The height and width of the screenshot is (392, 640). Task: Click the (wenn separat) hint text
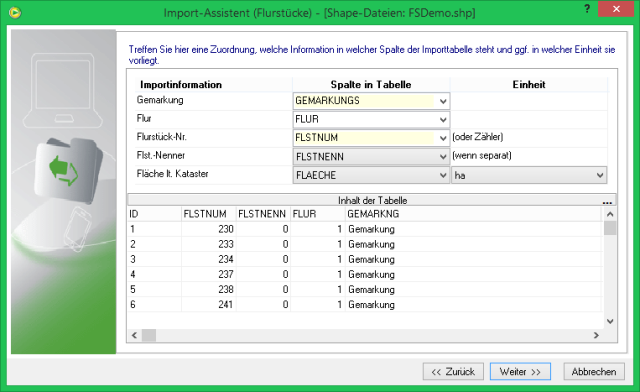pyautogui.click(x=482, y=156)
